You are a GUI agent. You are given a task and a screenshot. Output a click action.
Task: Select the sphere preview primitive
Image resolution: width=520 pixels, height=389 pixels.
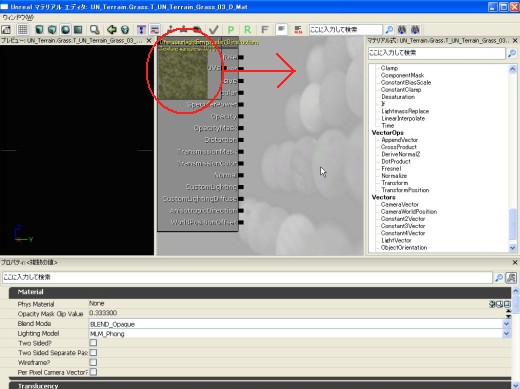click(65, 30)
